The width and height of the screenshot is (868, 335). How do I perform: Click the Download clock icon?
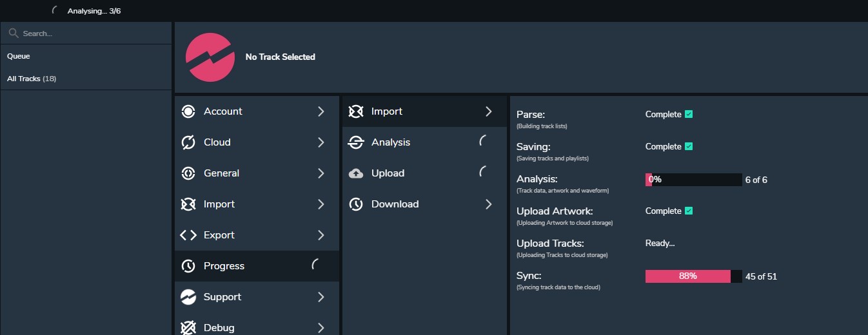(x=356, y=204)
